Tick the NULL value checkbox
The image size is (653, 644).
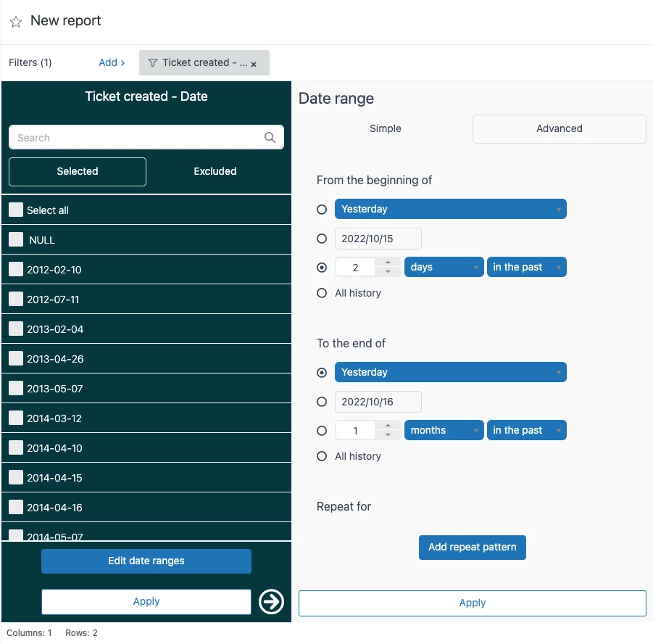point(16,239)
